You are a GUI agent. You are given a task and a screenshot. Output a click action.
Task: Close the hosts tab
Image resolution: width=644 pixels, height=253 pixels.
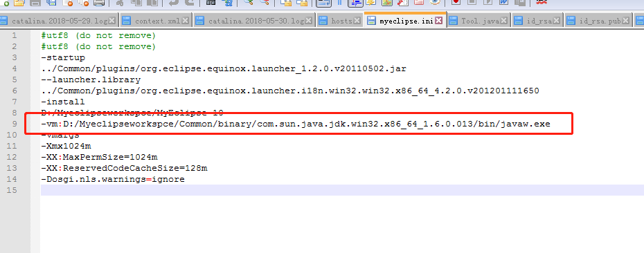click(x=357, y=21)
